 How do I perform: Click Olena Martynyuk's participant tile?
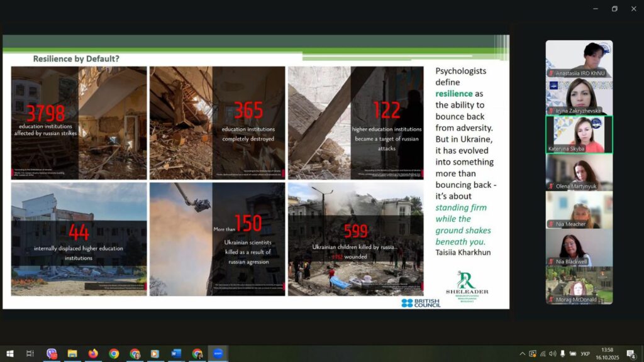coord(579,172)
